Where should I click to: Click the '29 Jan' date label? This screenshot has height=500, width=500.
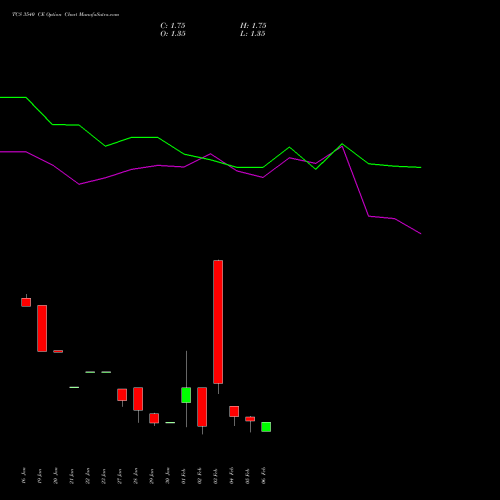coord(152,475)
